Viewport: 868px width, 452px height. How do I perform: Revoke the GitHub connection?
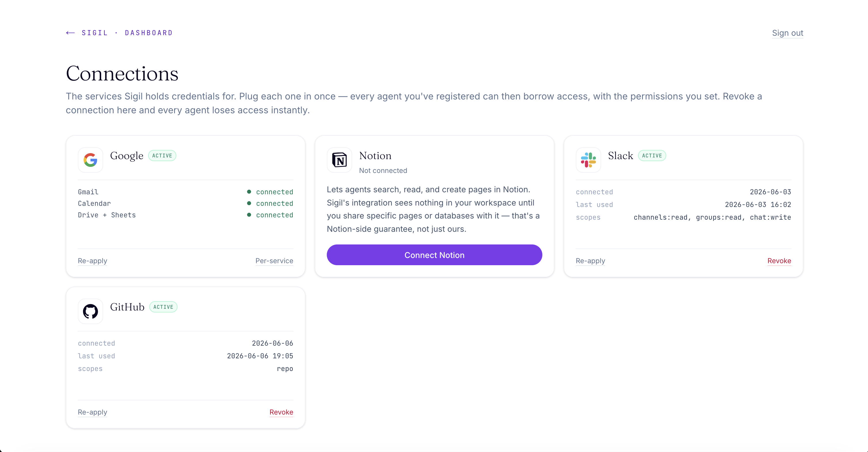pos(281,412)
